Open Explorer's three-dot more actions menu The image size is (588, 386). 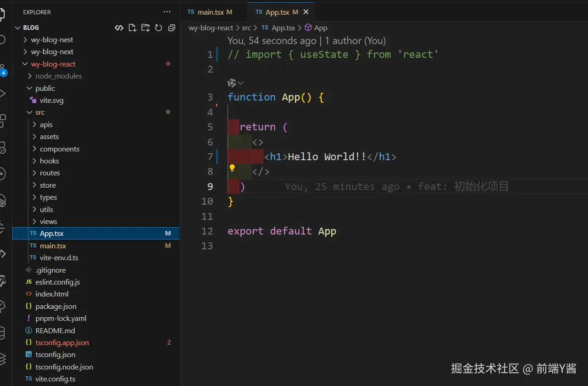tap(166, 12)
